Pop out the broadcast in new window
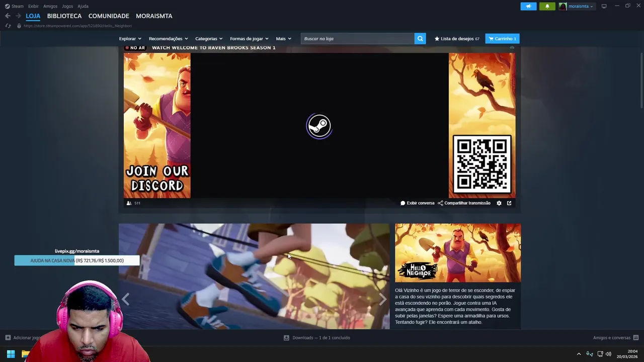The image size is (644, 362). 509,203
